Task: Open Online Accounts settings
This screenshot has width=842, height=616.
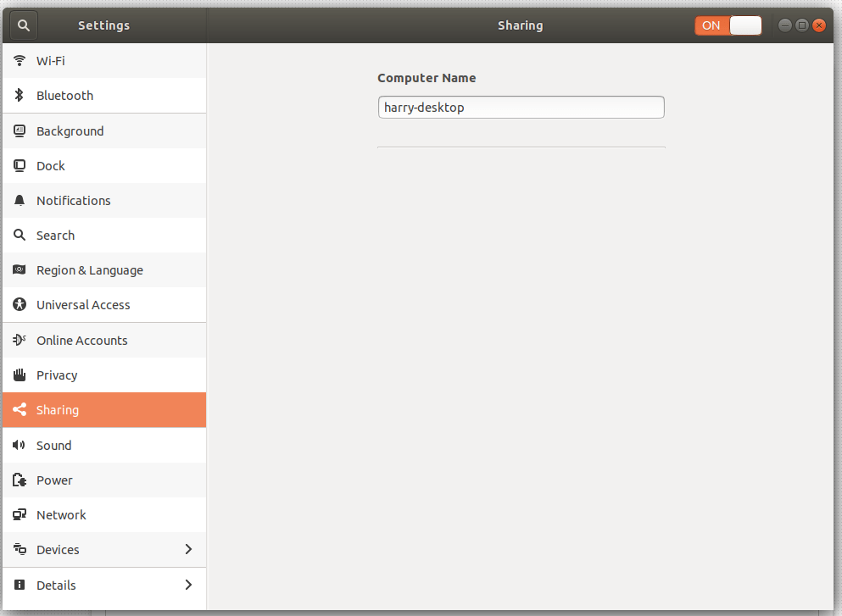Action: (81, 341)
